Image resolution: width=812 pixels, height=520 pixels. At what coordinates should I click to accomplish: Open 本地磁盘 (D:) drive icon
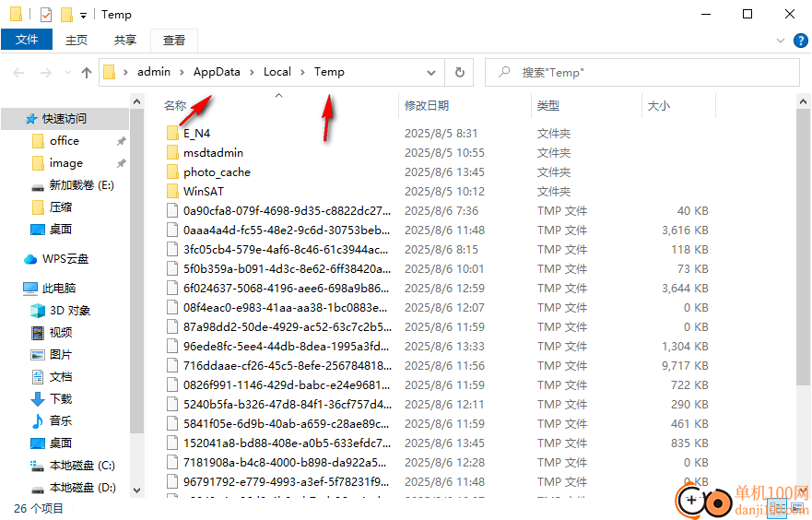(37, 489)
